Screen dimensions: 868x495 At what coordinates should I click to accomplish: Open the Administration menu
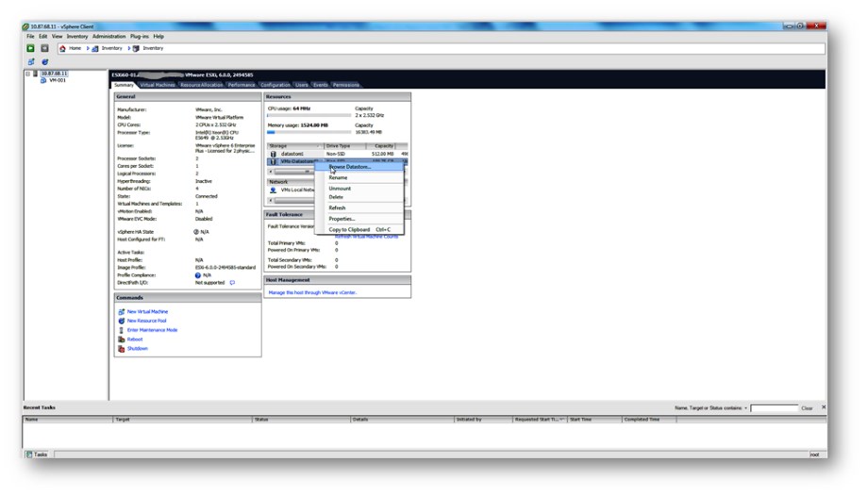tap(108, 37)
